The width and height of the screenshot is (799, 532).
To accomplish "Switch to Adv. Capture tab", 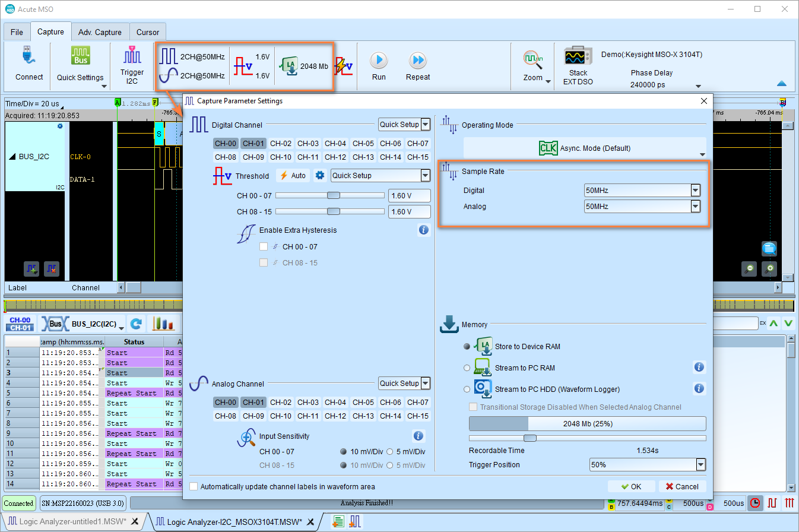I will tap(100, 32).
